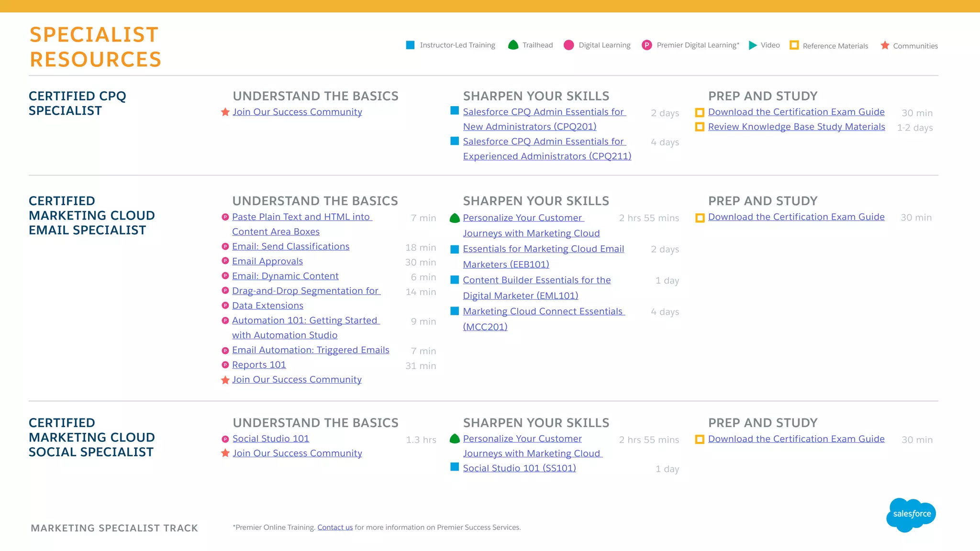Screen dimensions: 980x551
Task: Open Review Knowledge Base Study Materials link
Action: click(796, 127)
